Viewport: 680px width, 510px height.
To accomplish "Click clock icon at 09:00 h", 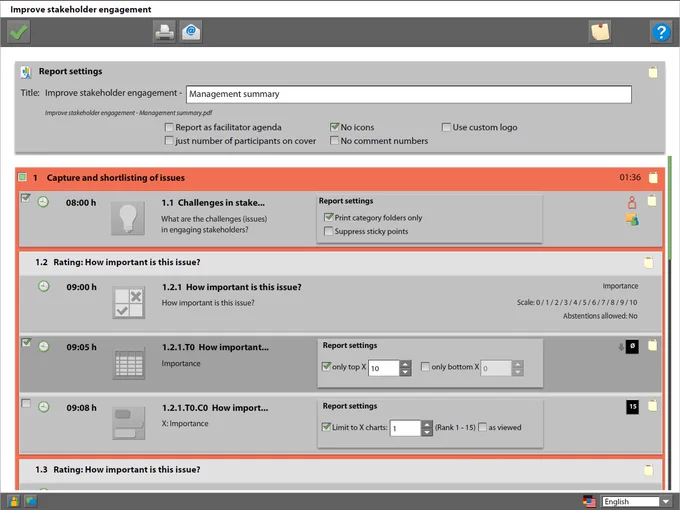I will pos(43,286).
